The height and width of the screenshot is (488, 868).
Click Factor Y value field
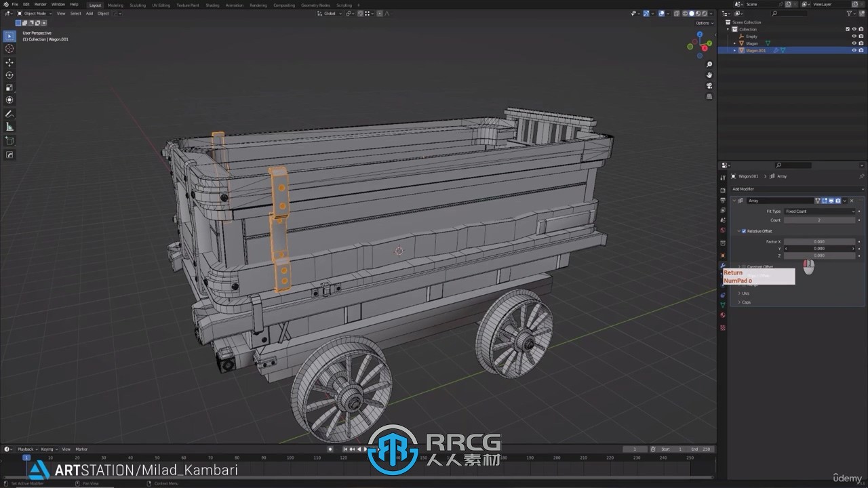click(x=820, y=249)
